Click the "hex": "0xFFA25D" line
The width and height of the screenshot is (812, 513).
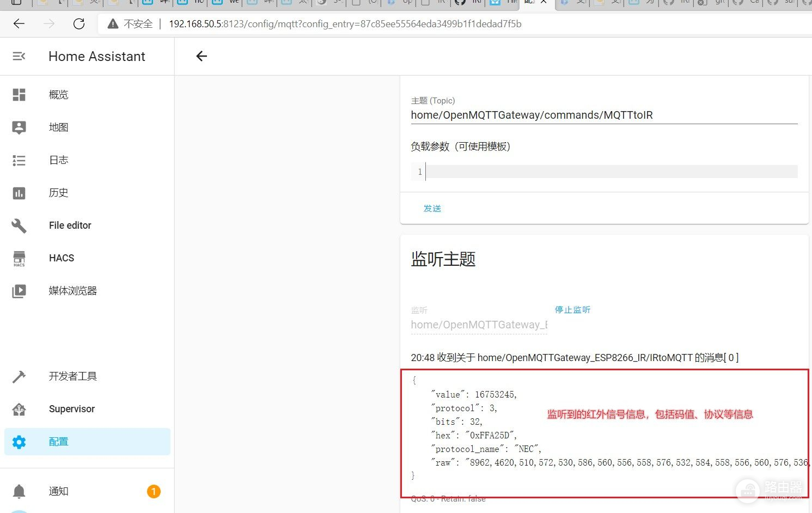[x=474, y=435]
